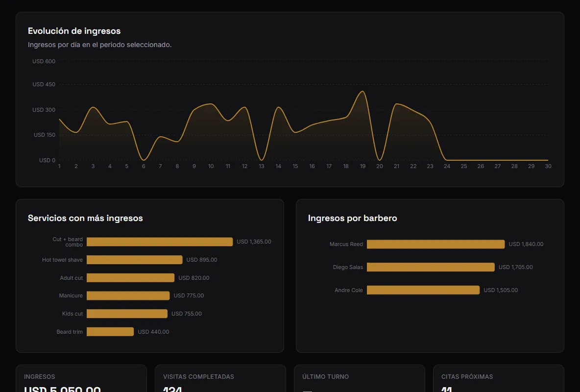The height and width of the screenshot is (392, 580).
Task: Click the Cut + beard combo revenue bar
Action: (160, 242)
